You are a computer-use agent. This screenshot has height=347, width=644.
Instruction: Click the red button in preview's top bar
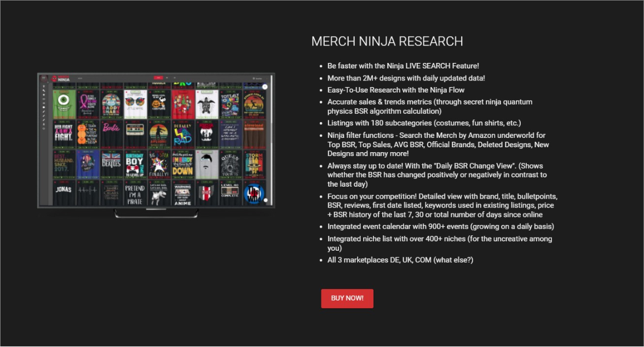tap(158, 78)
